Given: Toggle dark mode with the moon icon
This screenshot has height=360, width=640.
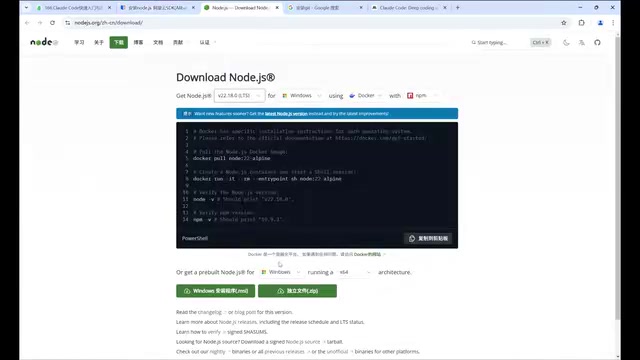Looking at the screenshot, I should pos(566,42).
